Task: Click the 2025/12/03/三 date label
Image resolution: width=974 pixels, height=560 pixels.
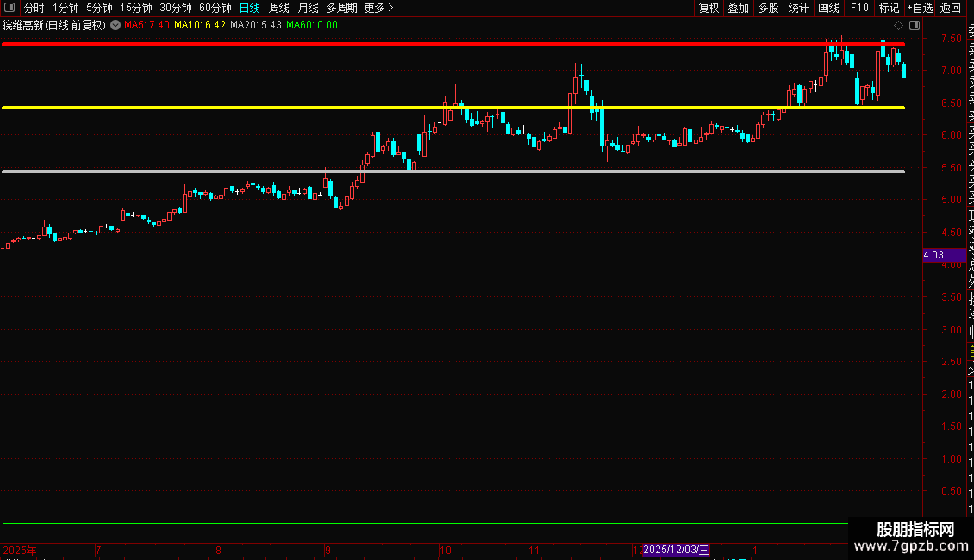Action: [676, 550]
